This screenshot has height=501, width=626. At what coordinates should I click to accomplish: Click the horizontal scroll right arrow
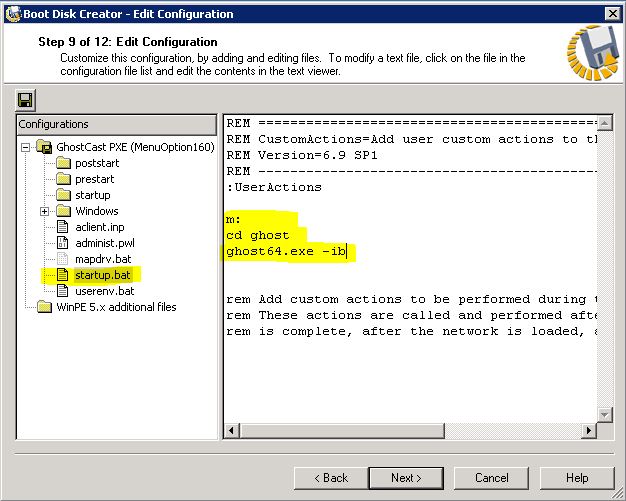click(x=588, y=430)
